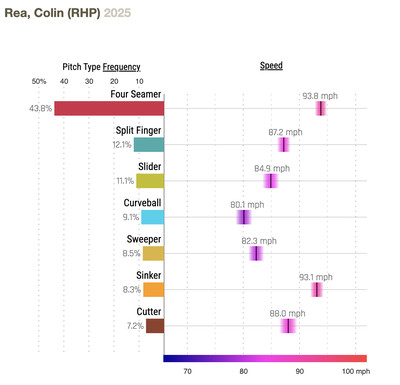
Task: Click the 93.8 mph Four Seamer speed marker
Action: [321, 108]
